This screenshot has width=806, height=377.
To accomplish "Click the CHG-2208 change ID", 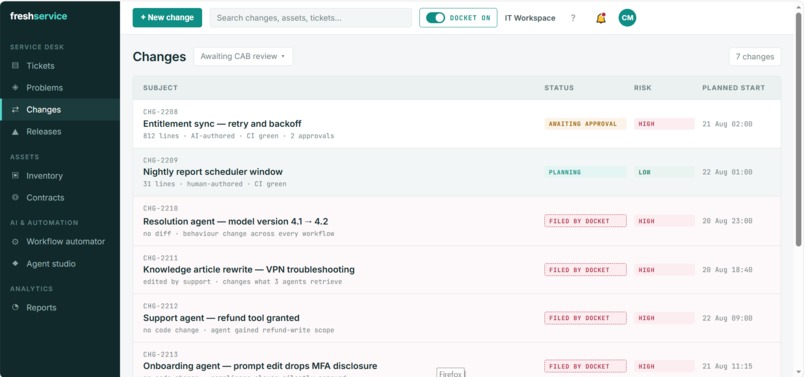I will [160, 112].
